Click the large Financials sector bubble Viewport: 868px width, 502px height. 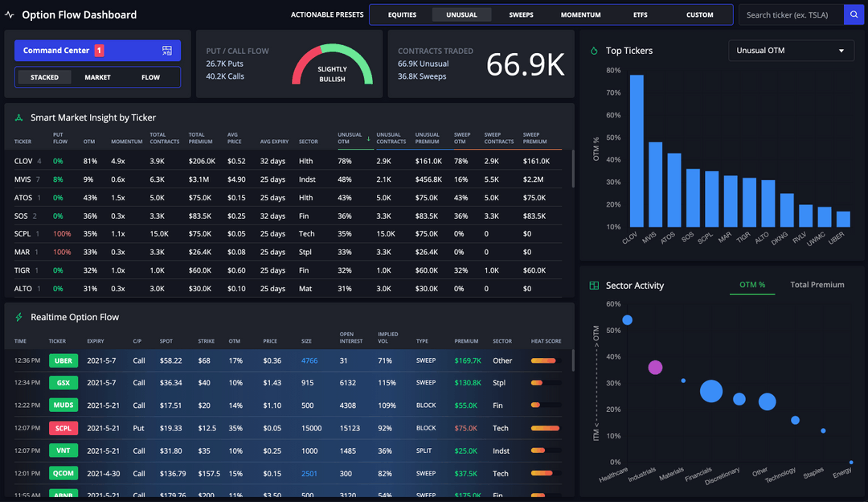711,391
